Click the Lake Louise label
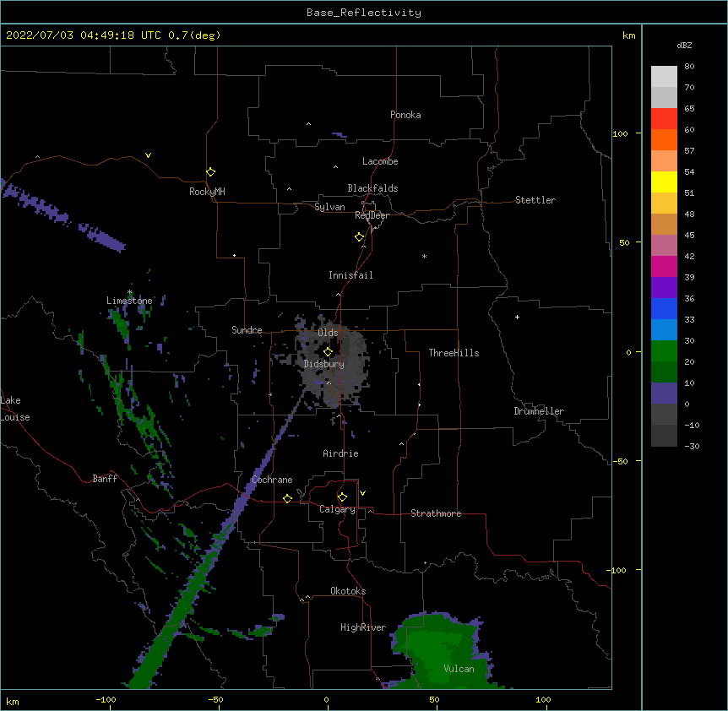728x711 pixels. pyautogui.click(x=15, y=409)
